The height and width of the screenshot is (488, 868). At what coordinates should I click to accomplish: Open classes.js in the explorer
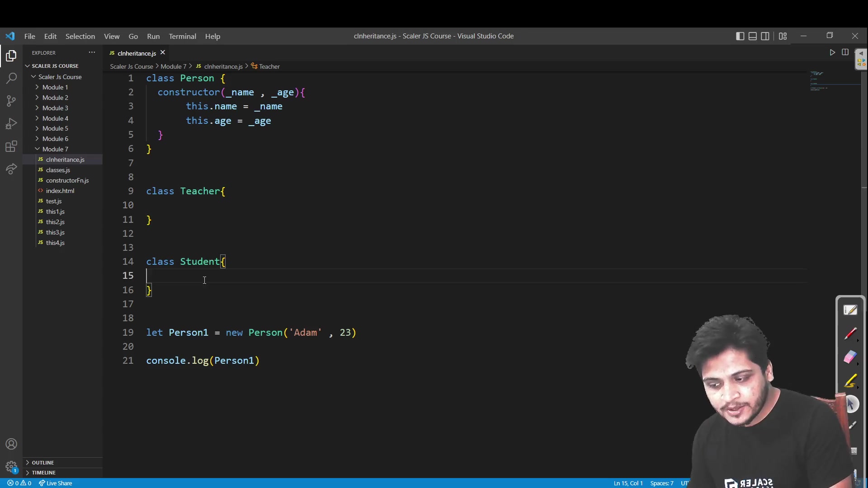coord(58,170)
